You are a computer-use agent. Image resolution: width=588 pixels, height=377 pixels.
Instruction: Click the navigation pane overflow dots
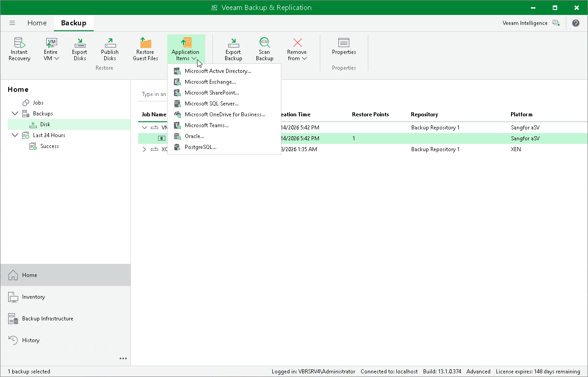[x=123, y=358]
